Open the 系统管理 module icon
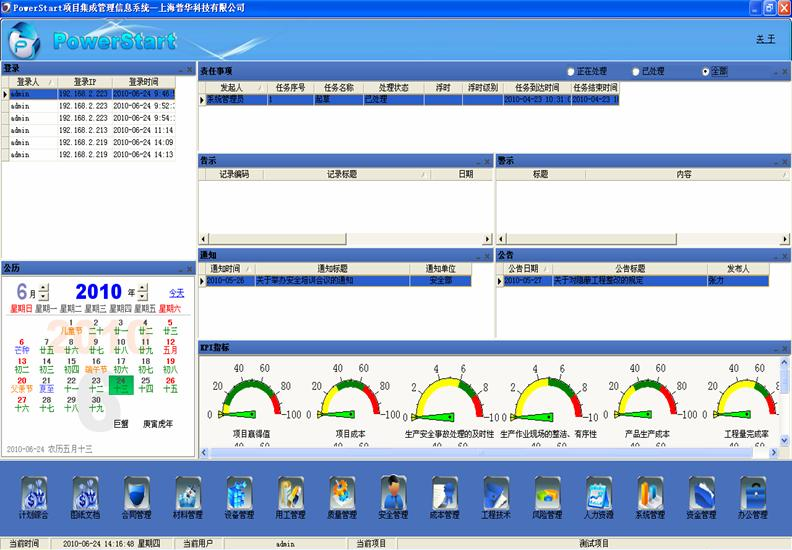Image resolution: width=792 pixels, height=550 pixels. (649, 494)
